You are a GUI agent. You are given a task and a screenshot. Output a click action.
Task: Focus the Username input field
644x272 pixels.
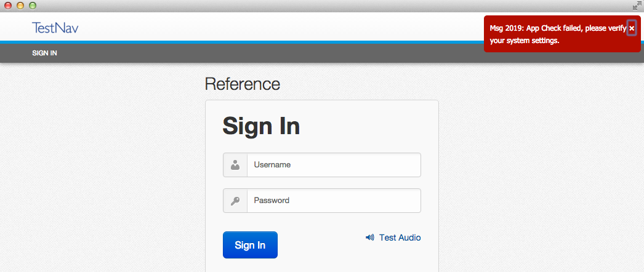pos(333,165)
